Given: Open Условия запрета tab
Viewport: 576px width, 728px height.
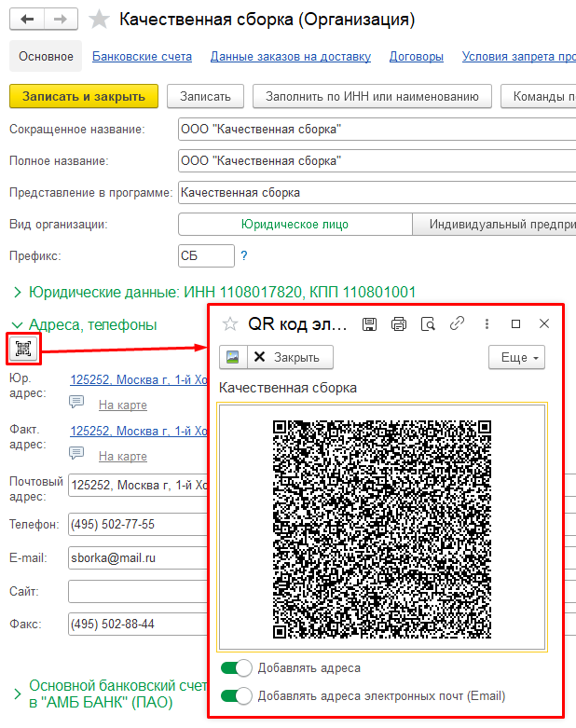Looking at the screenshot, I should coord(519,56).
